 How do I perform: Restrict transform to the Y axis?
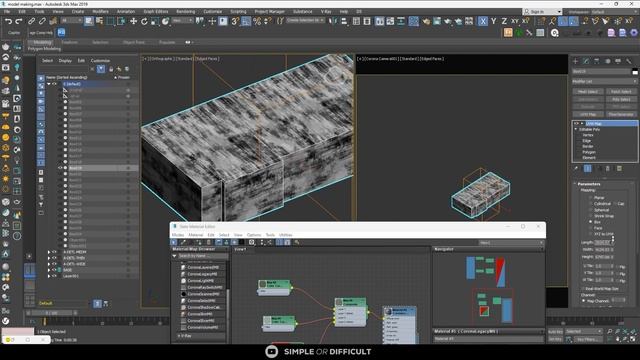pos(493,21)
